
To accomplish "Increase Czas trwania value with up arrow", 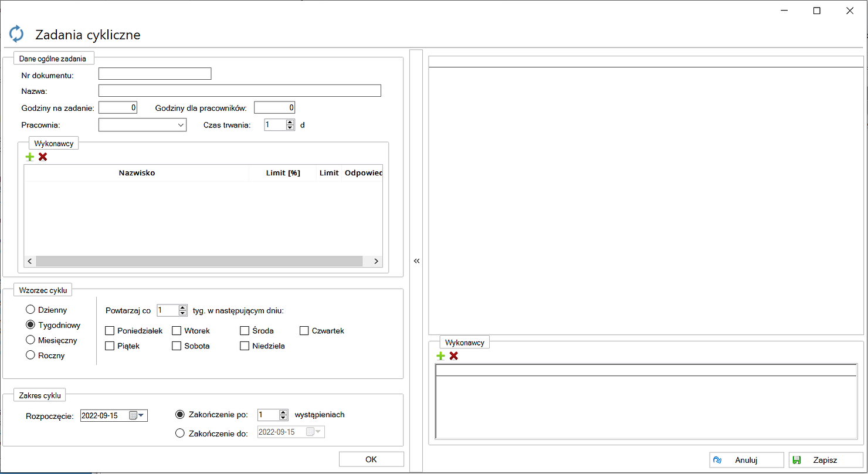I will (290, 122).
